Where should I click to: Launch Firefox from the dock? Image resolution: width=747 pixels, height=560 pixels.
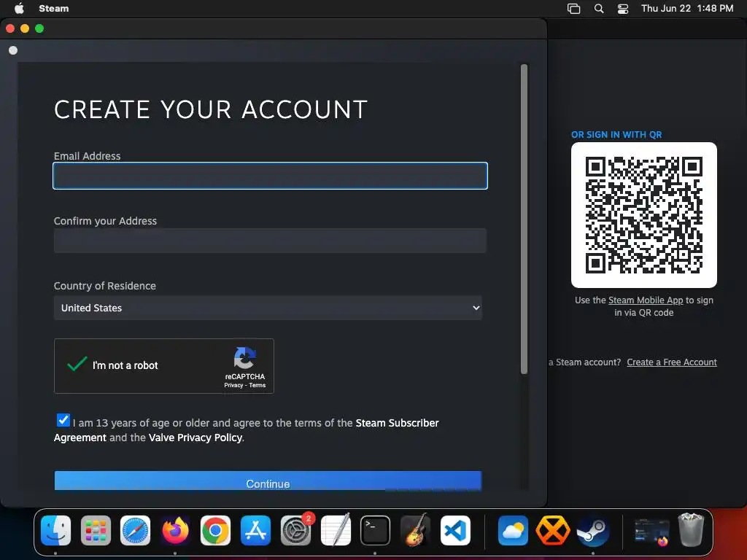[175, 530]
